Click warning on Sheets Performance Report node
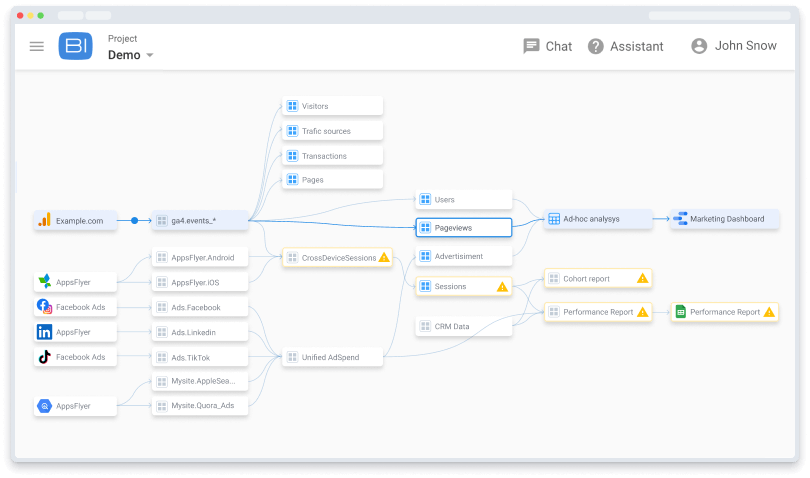 pos(769,312)
